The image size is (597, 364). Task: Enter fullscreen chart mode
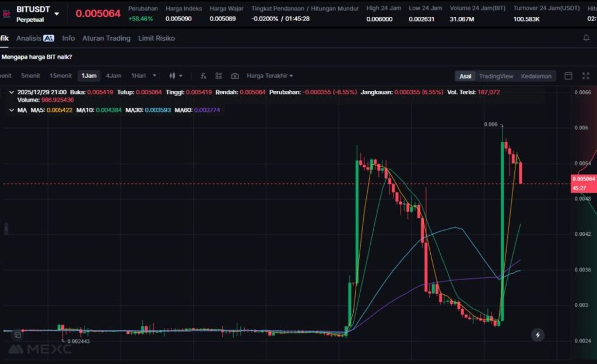pyautogui.click(x=585, y=76)
